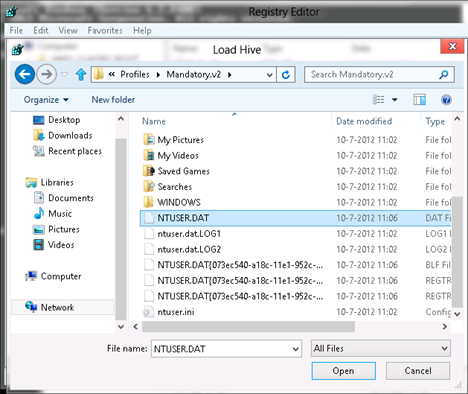Open the File menu in Registry Editor
Screen dimensions: 468x394
click(x=16, y=31)
